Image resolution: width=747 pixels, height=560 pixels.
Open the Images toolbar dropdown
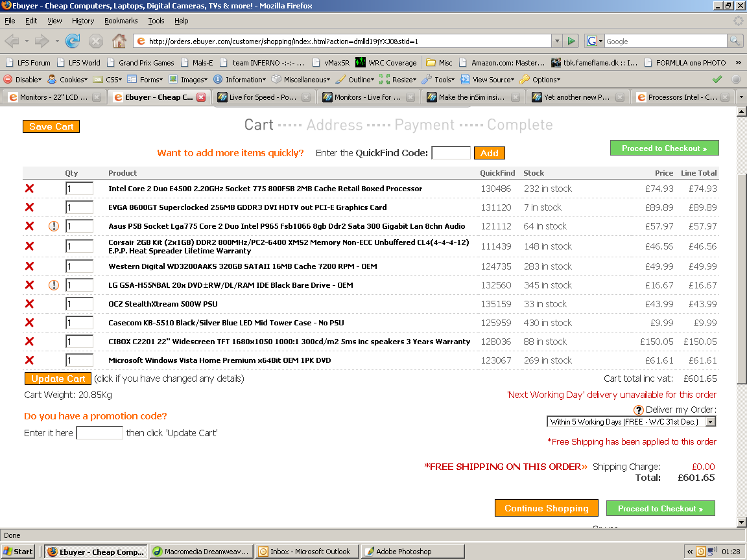click(x=188, y=80)
